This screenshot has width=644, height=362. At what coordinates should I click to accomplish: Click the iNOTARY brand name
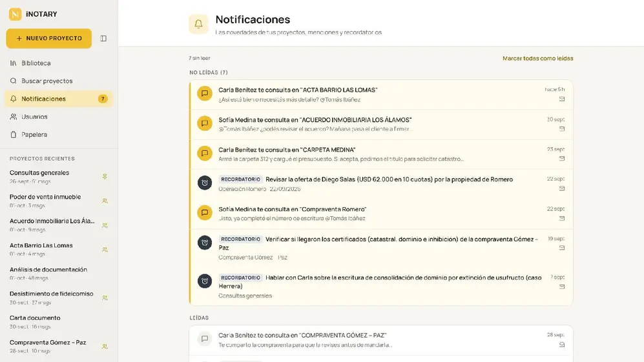pyautogui.click(x=41, y=14)
